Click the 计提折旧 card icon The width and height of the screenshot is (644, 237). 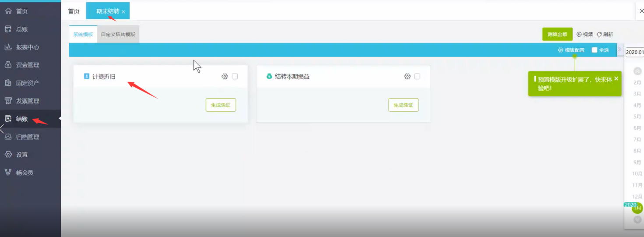click(87, 76)
